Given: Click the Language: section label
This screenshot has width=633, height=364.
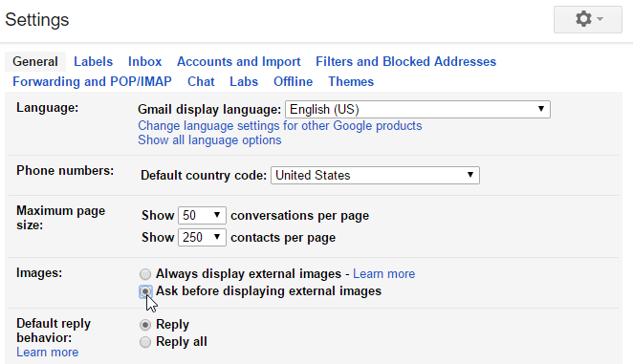Looking at the screenshot, I should [x=47, y=108].
